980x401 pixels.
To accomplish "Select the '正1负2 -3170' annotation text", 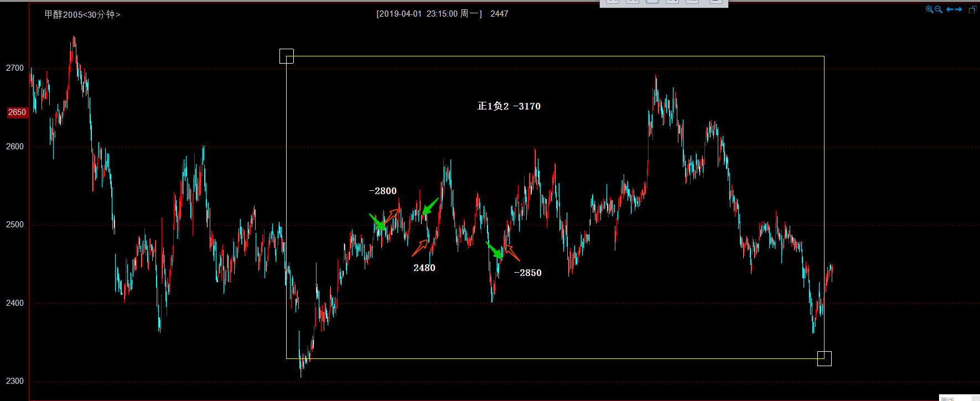I will 509,106.
